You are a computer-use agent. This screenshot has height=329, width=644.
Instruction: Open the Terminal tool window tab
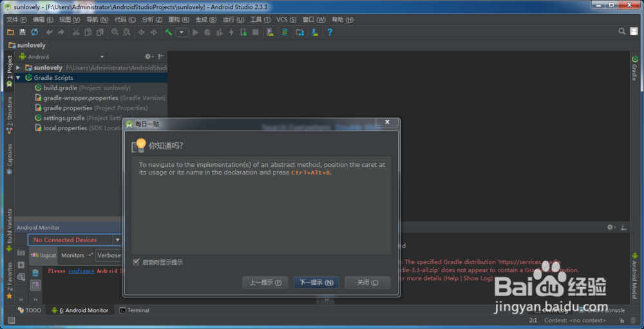(x=135, y=310)
